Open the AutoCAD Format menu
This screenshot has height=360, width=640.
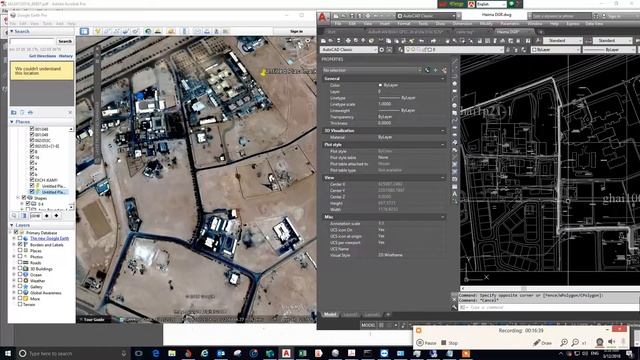tap(404, 24)
